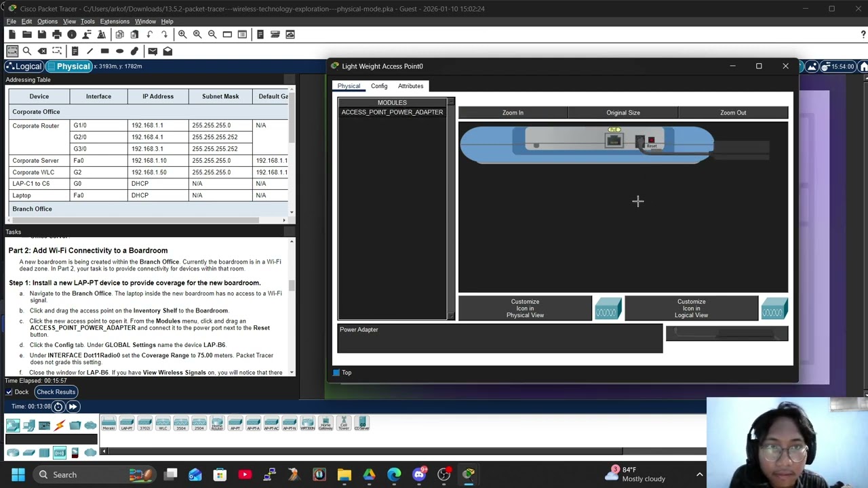Select the WLC device in the palette

[163, 424]
